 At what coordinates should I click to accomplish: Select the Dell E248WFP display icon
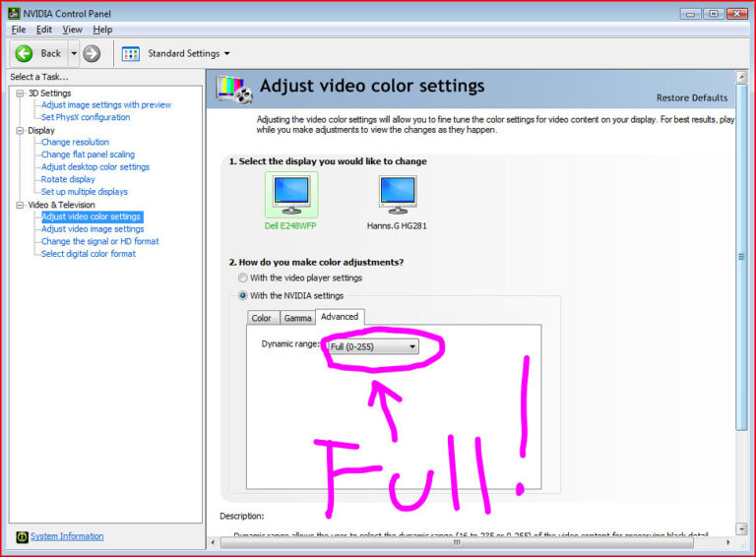(x=291, y=195)
